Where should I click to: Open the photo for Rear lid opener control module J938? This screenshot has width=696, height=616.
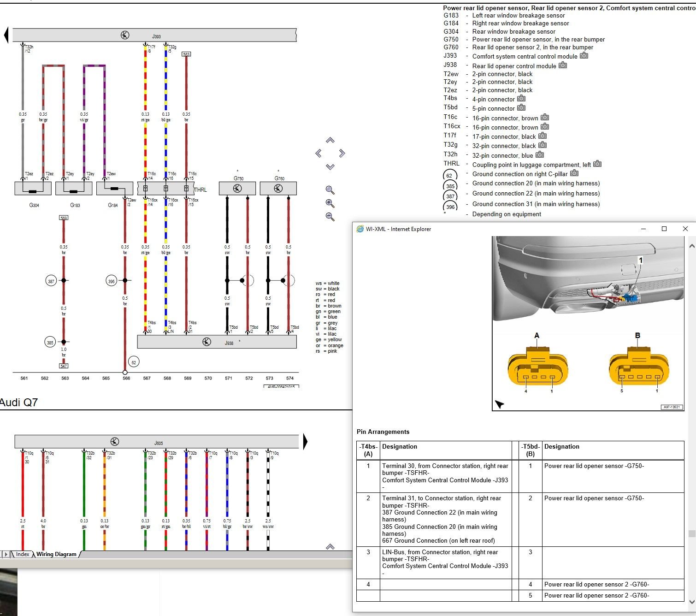pyautogui.click(x=563, y=65)
